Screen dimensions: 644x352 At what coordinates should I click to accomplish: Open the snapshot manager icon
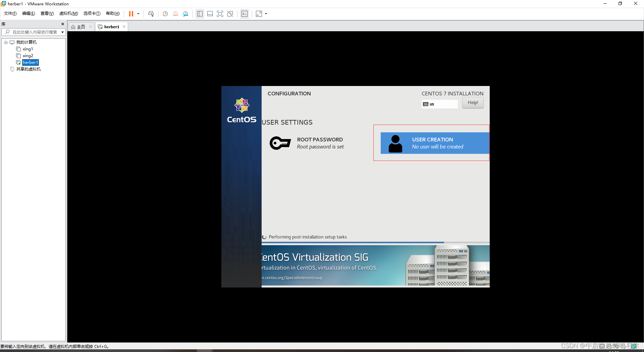(185, 14)
